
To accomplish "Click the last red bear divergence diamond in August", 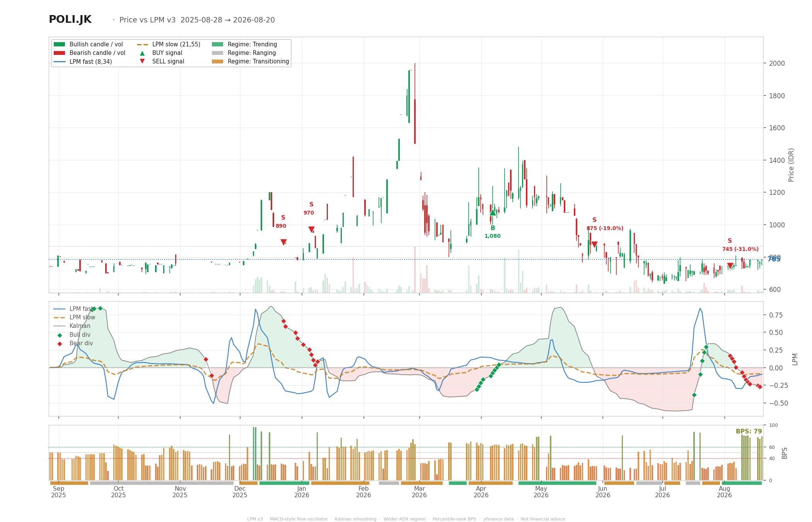I will 760,387.
